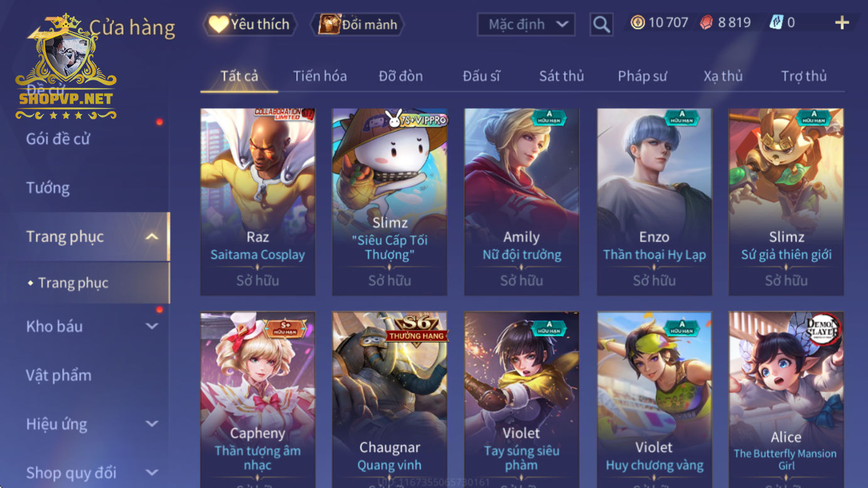Open the search magnifier icon
868x488 pixels.
coord(601,24)
